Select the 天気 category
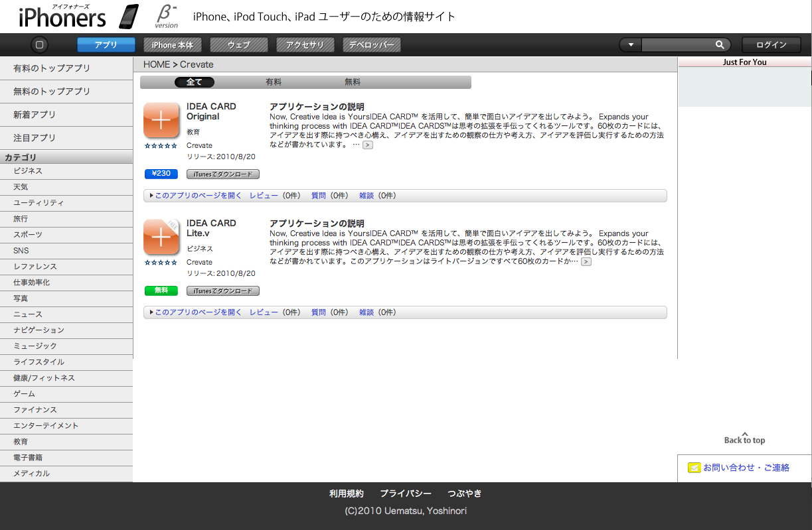 [66, 187]
